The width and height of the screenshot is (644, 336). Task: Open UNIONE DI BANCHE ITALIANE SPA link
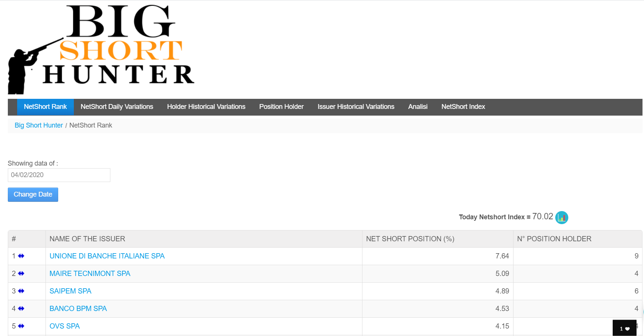pyautogui.click(x=107, y=256)
